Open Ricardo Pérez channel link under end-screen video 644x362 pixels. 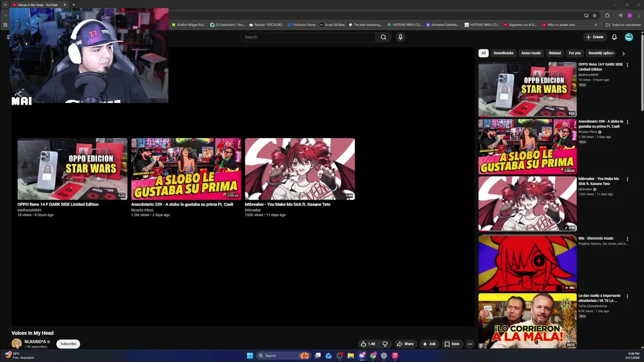pyautogui.click(x=142, y=210)
